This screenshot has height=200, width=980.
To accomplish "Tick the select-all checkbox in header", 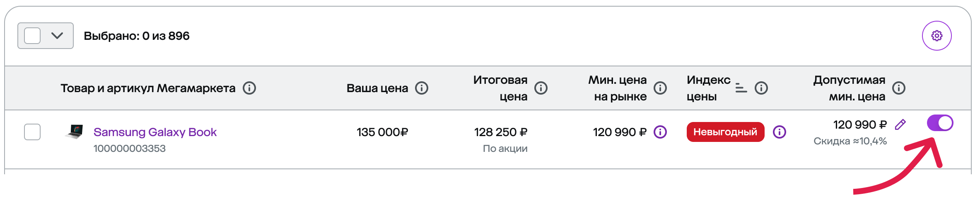I will 32,36.
